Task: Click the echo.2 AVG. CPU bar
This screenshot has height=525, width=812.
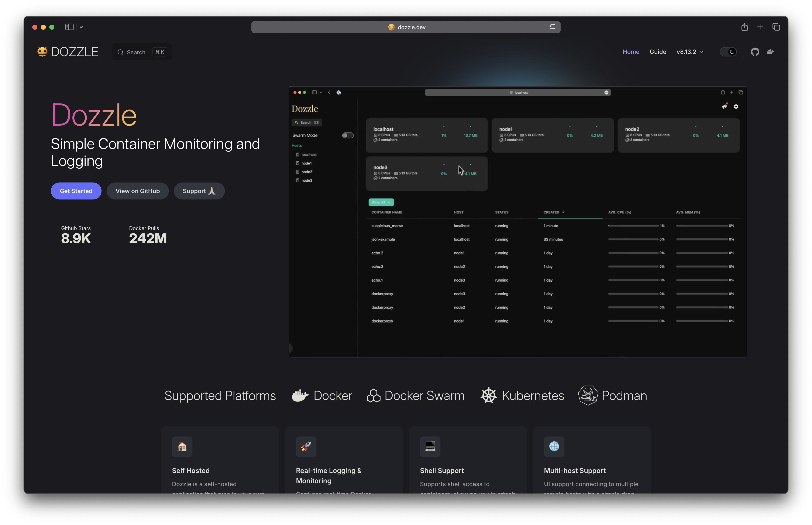Action: point(633,253)
